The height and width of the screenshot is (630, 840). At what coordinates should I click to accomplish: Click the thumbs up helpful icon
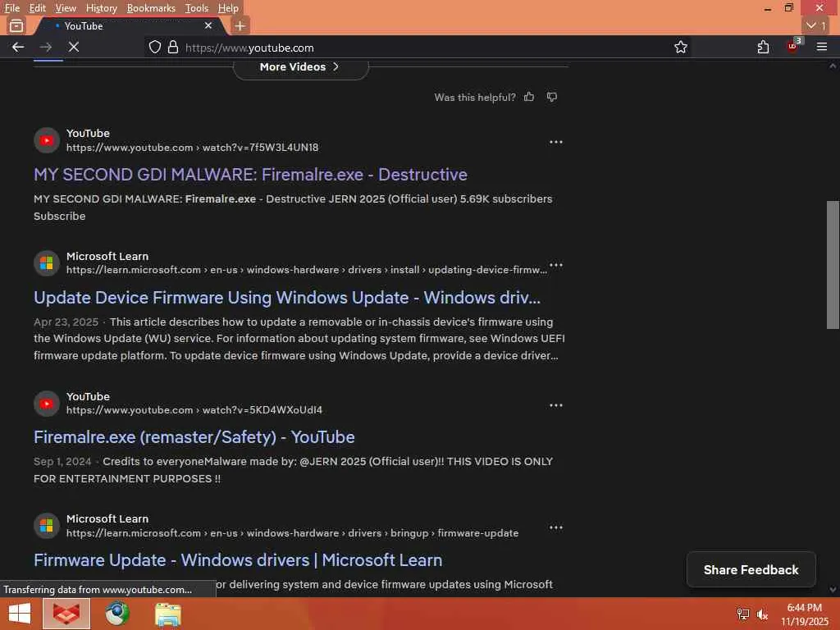[529, 97]
